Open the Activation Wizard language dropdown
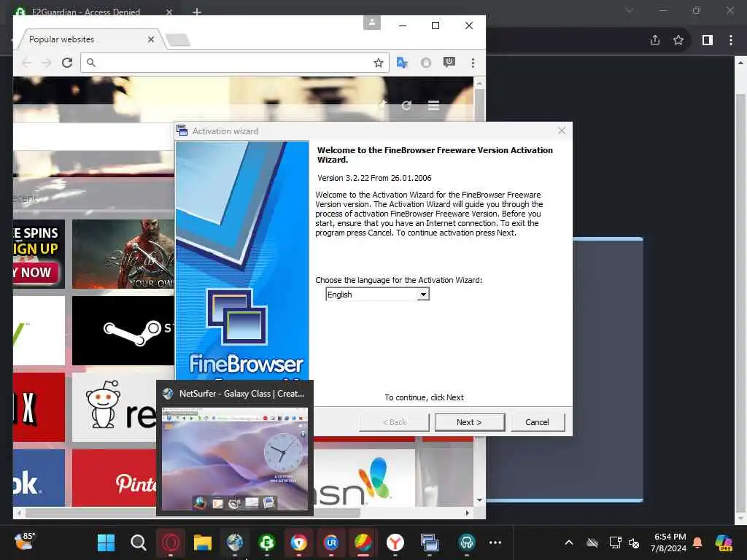747x560 pixels. coord(423,295)
